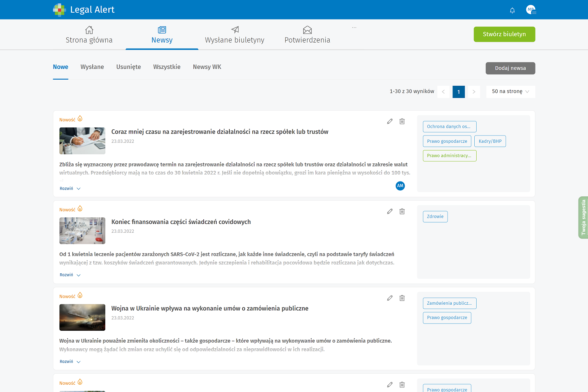Click the AM author avatar badge

tap(400, 186)
